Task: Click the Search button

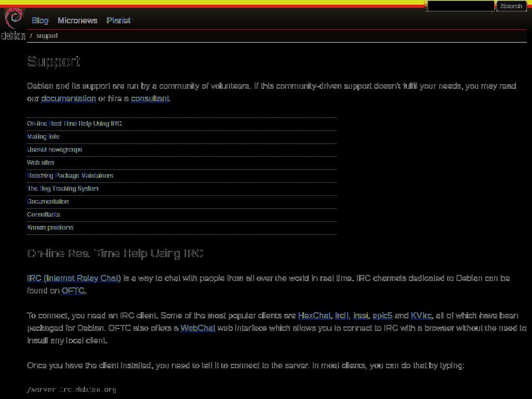Action: click(x=511, y=6)
